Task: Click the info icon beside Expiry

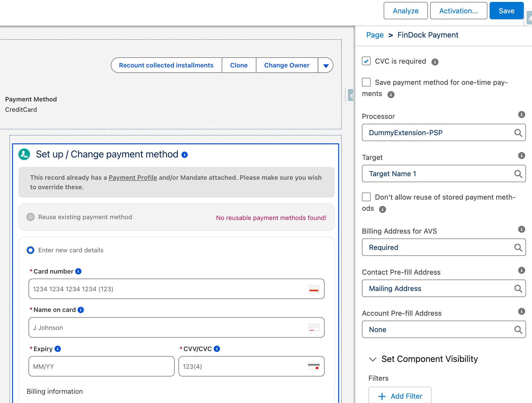Action: tap(57, 349)
